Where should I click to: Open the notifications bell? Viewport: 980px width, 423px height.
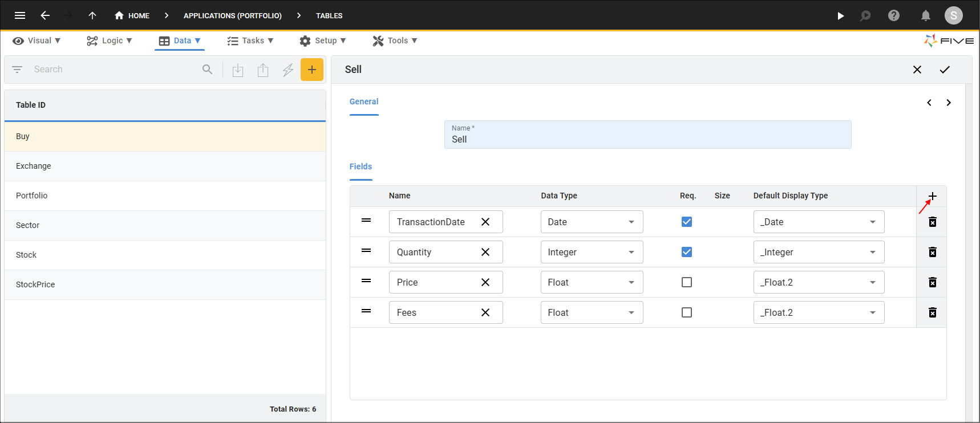pyautogui.click(x=925, y=15)
